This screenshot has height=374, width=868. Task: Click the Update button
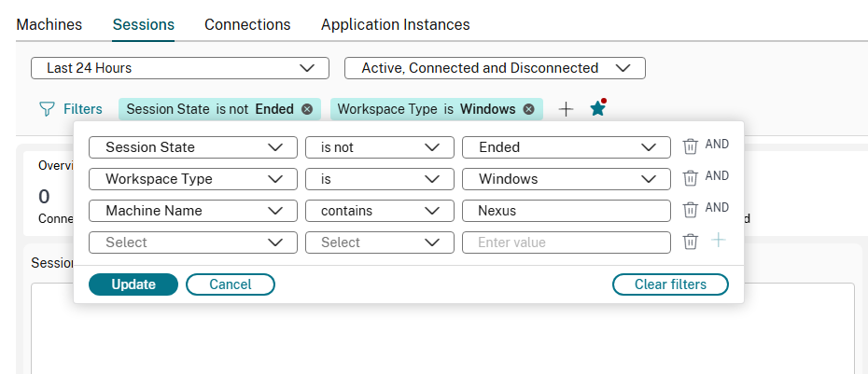click(133, 284)
